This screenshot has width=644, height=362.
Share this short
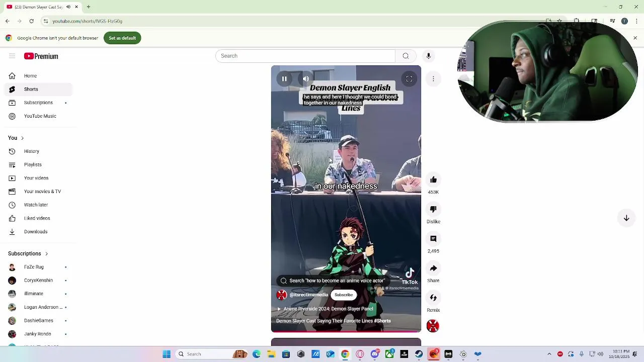(x=433, y=268)
